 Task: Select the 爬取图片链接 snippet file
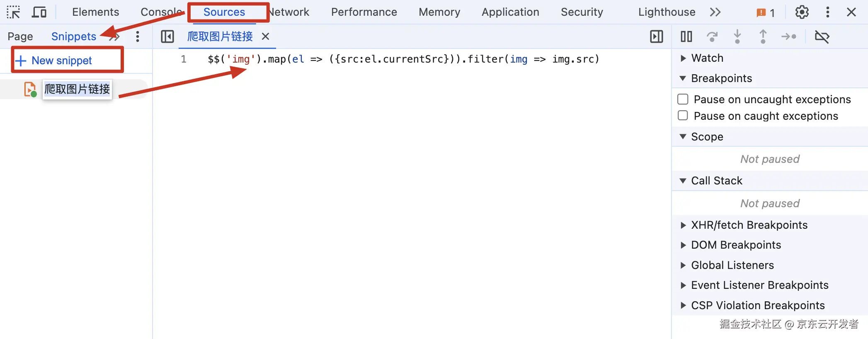tap(77, 89)
